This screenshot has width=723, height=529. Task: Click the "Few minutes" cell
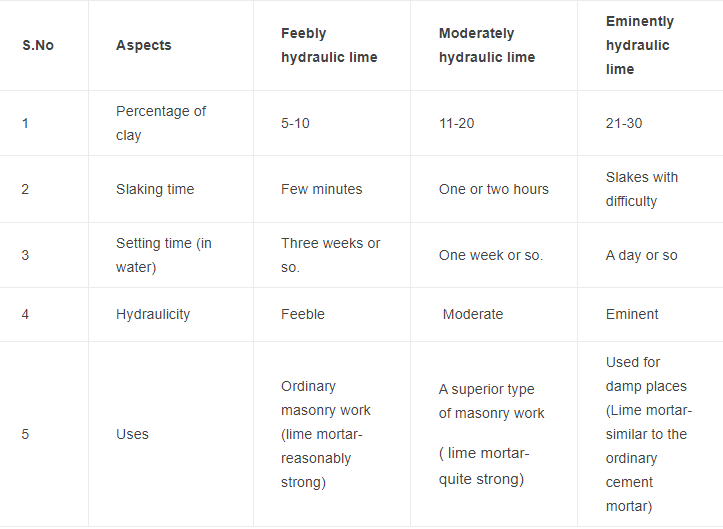tap(321, 189)
